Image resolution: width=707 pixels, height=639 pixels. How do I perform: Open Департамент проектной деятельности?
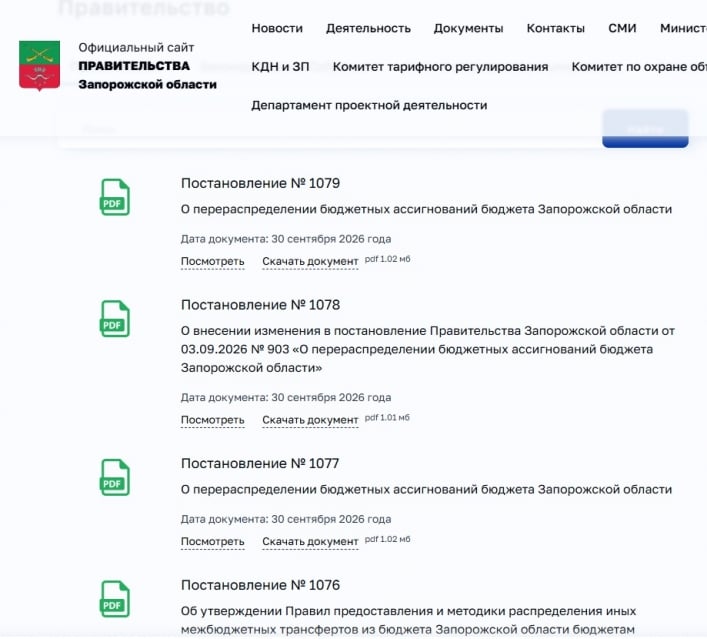pyautogui.click(x=369, y=105)
